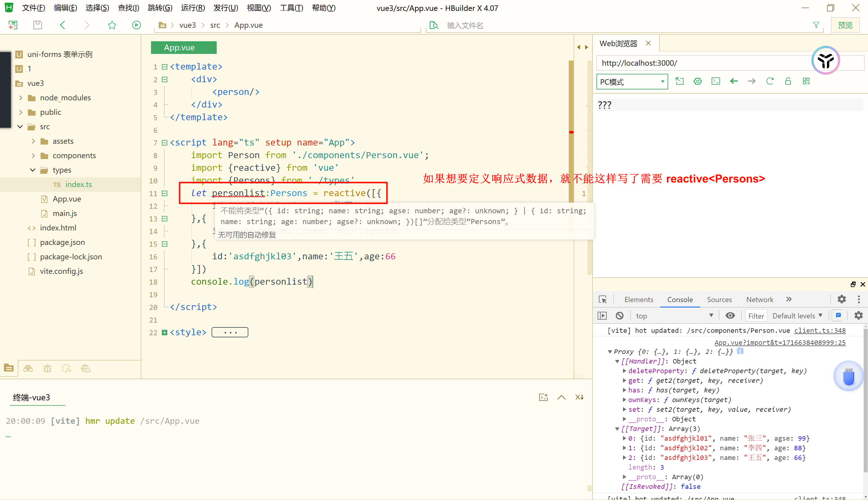Click the 预览 preview button
Screen dimensions: 868x500
845,25
